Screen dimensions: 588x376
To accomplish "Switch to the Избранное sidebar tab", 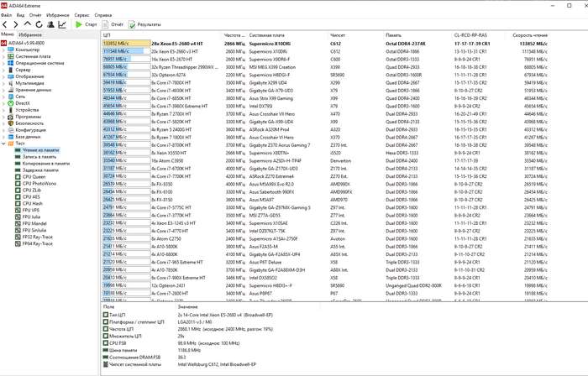I will click(x=30, y=34).
